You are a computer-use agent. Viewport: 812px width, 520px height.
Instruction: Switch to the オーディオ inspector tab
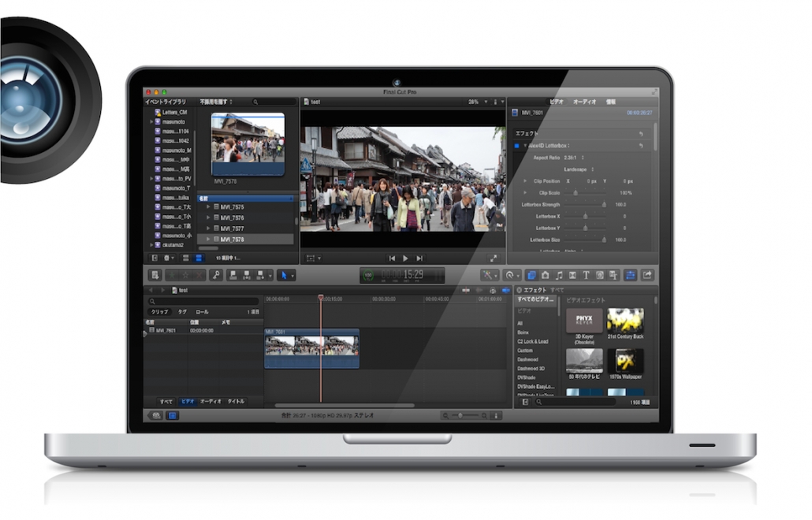(x=584, y=102)
